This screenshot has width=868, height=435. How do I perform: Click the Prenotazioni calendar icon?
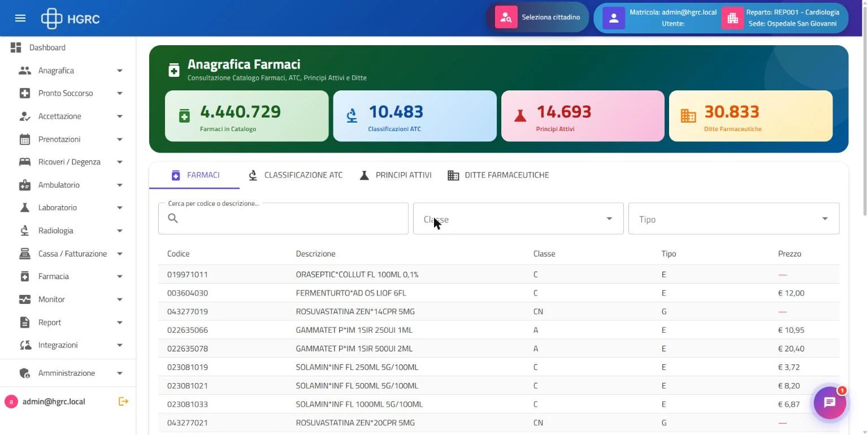(25, 139)
